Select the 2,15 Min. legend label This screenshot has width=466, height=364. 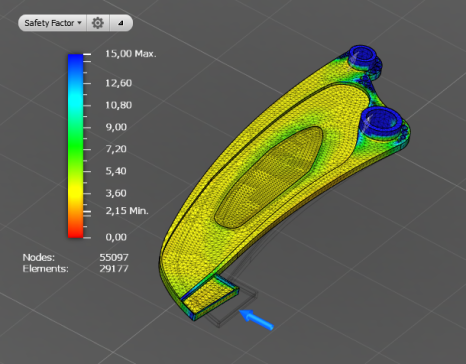click(x=127, y=211)
